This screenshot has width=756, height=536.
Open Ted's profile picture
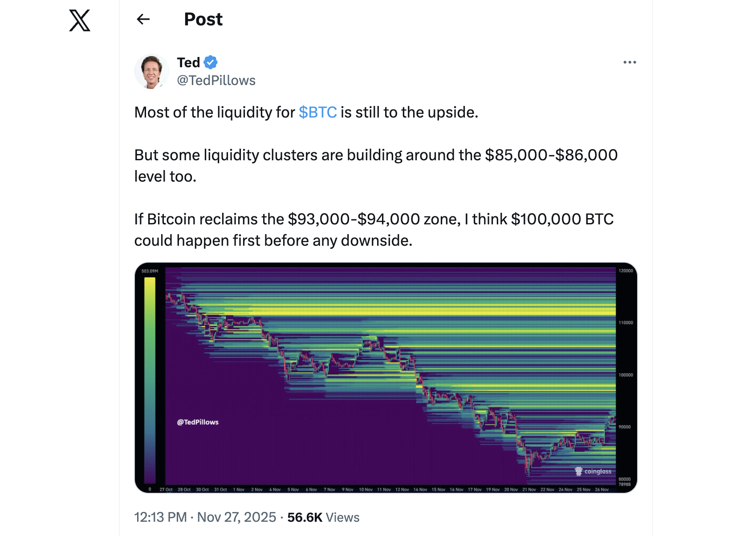[x=151, y=71]
